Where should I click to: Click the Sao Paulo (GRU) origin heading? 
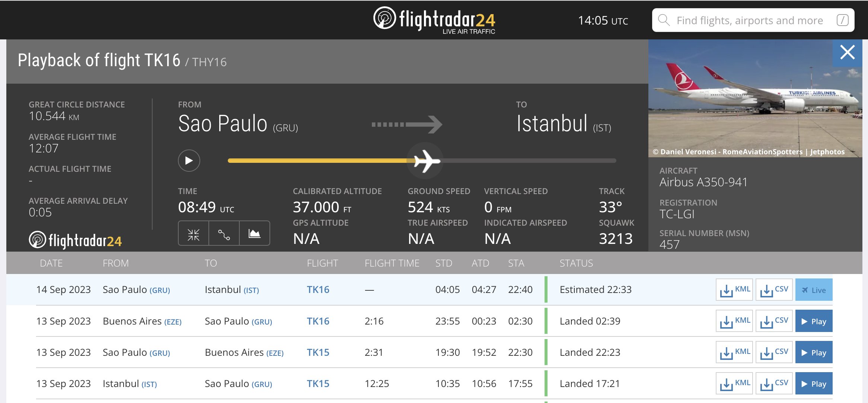pos(238,124)
